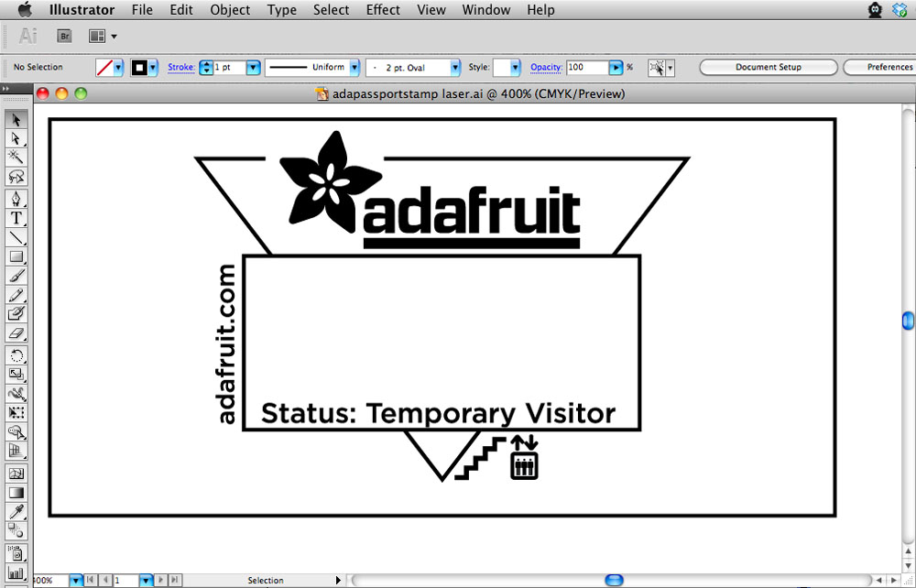Go to the first artboard
The height and width of the screenshot is (588, 916).
(91, 581)
